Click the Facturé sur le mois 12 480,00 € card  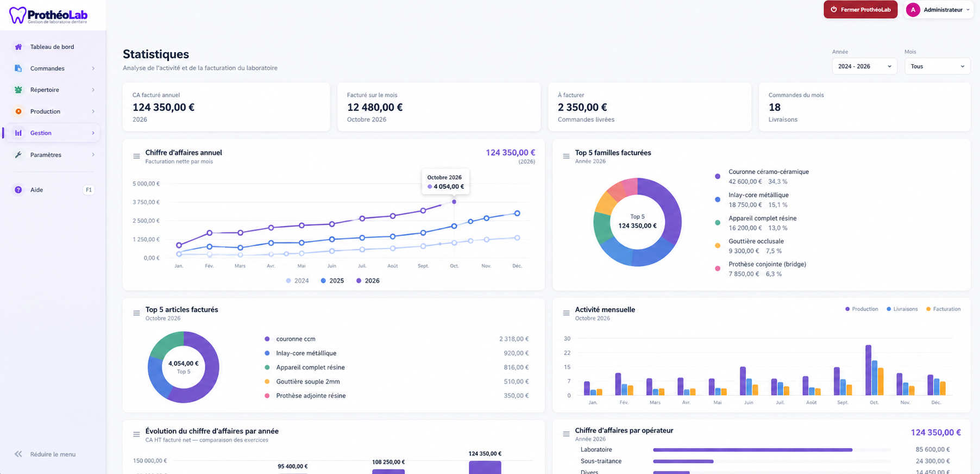tap(439, 107)
